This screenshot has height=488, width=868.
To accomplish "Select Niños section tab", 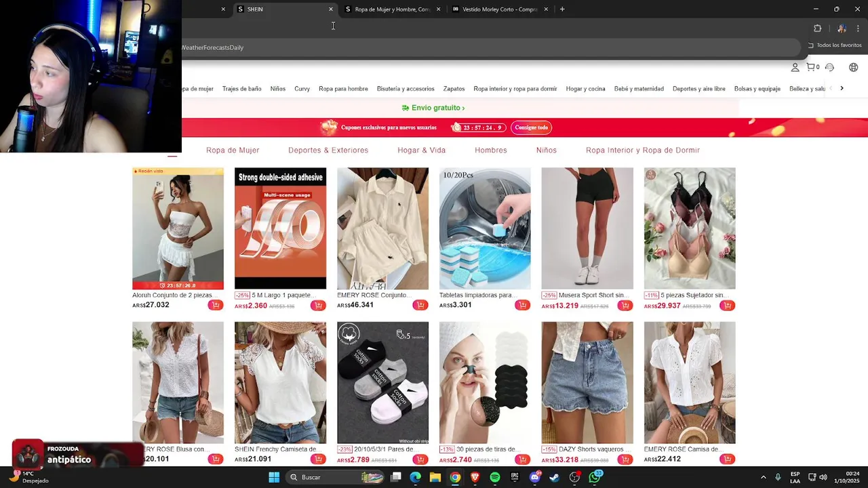I will pyautogui.click(x=547, y=150).
